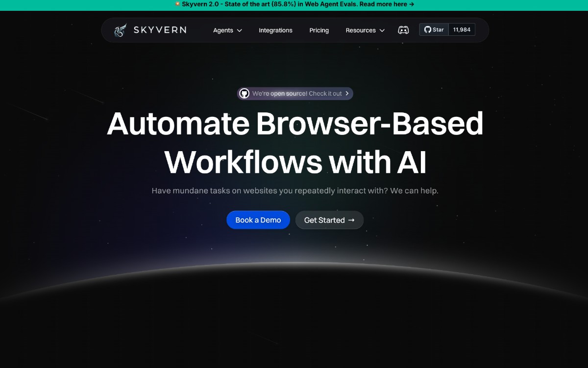Open the Agents menu label
The image size is (588, 368).
223,30
